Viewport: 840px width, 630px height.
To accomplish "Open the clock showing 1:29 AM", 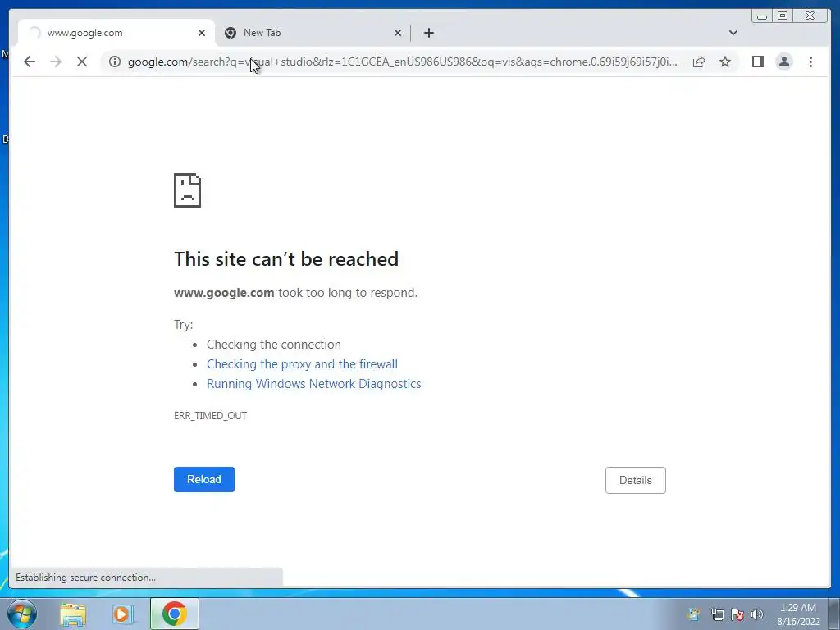I will click(x=798, y=614).
